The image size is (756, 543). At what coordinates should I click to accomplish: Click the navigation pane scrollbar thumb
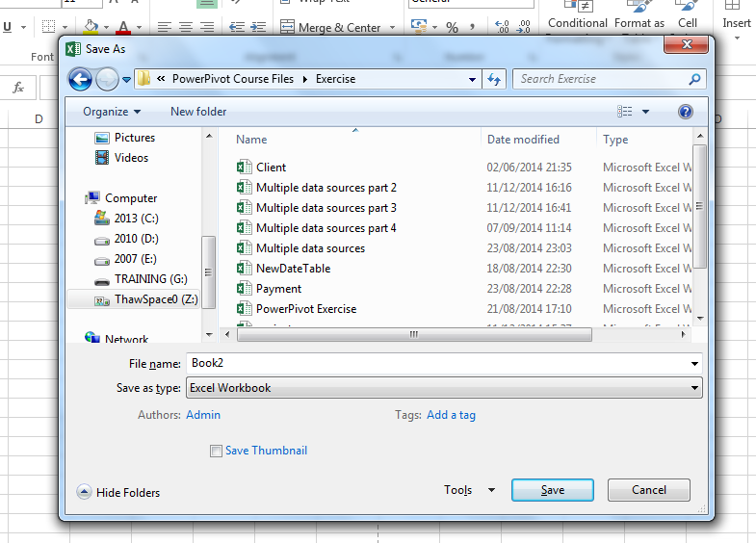click(x=208, y=271)
